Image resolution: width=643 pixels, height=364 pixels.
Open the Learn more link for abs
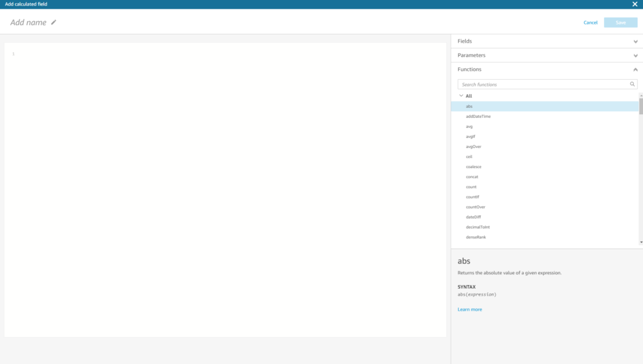(x=470, y=309)
